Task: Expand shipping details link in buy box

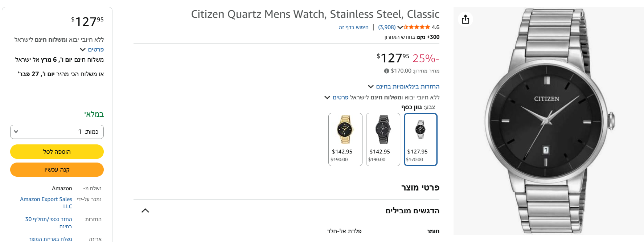Action: tap(92, 49)
